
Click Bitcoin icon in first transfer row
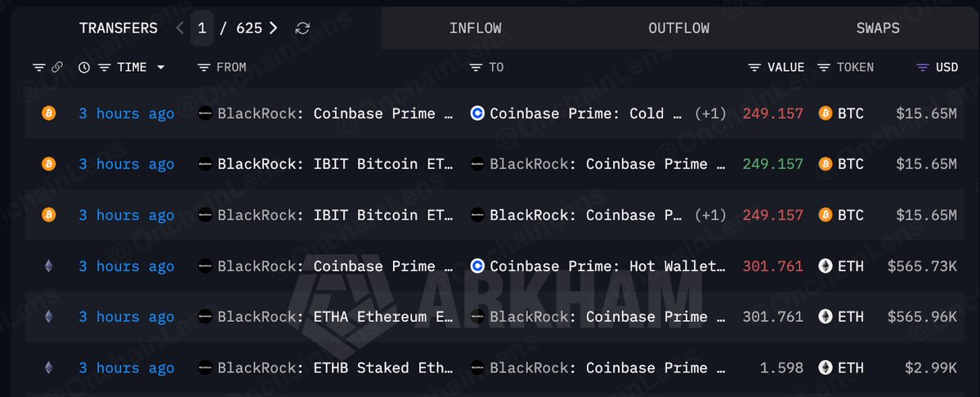(49, 114)
